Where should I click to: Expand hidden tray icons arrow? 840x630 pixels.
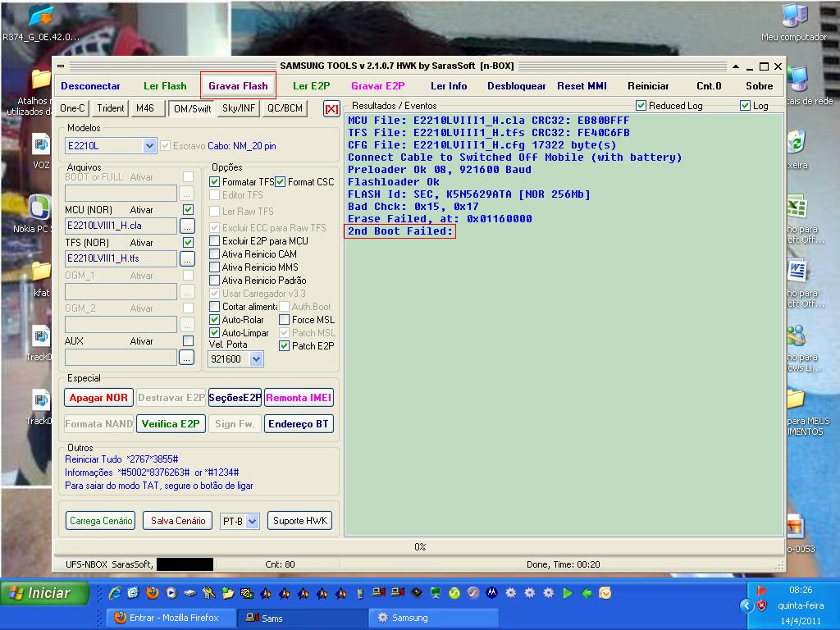746,606
